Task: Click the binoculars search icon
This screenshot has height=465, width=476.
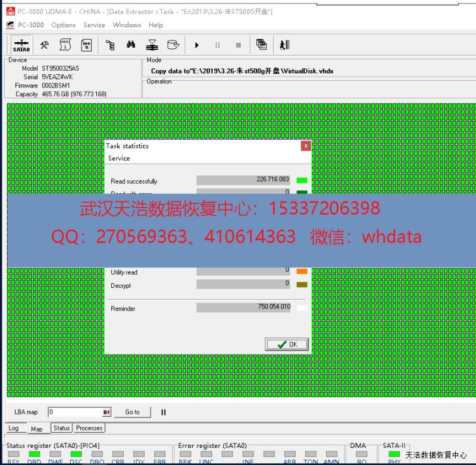Action: [131, 45]
